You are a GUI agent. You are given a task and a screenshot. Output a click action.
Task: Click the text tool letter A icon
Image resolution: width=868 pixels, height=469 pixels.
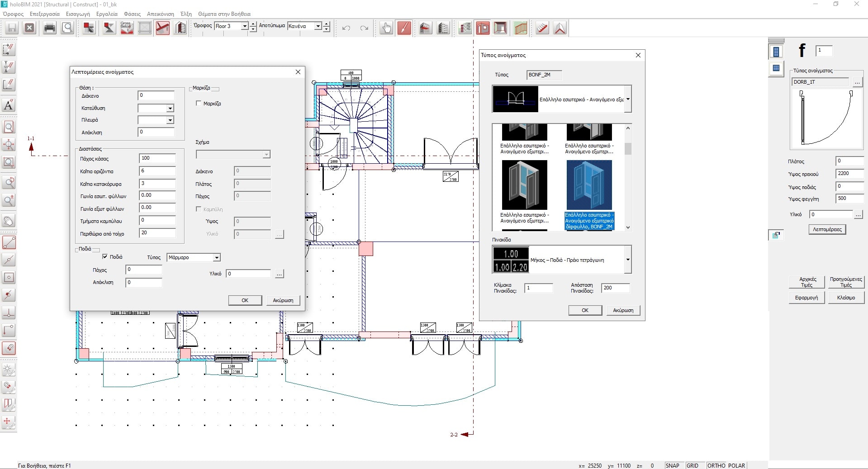point(9,105)
